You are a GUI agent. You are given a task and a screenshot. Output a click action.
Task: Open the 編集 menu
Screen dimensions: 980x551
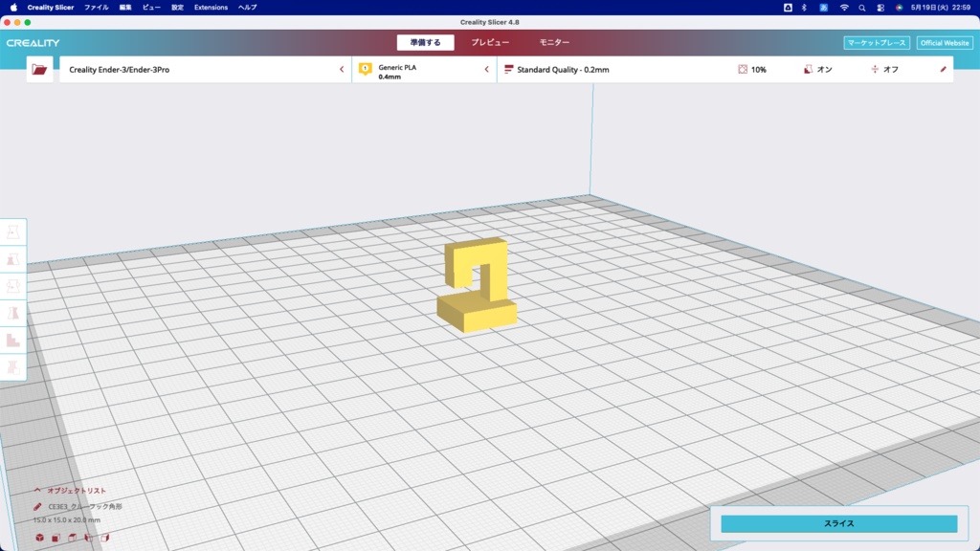[x=125, y=8]
